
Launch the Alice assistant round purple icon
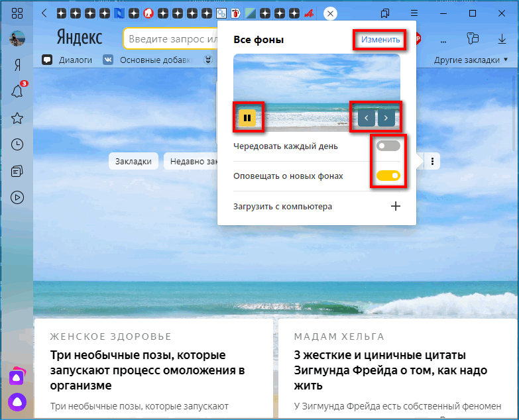point(17,402)
